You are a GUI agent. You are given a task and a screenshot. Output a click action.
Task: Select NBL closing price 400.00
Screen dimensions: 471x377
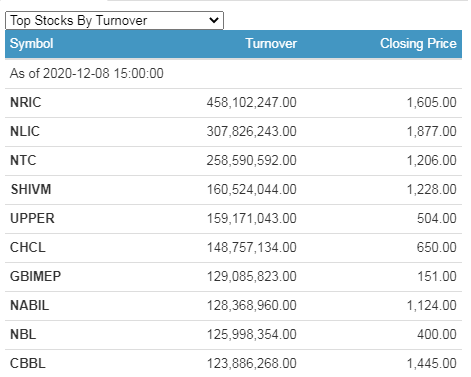pyautogui.click(x=437, y=334)
